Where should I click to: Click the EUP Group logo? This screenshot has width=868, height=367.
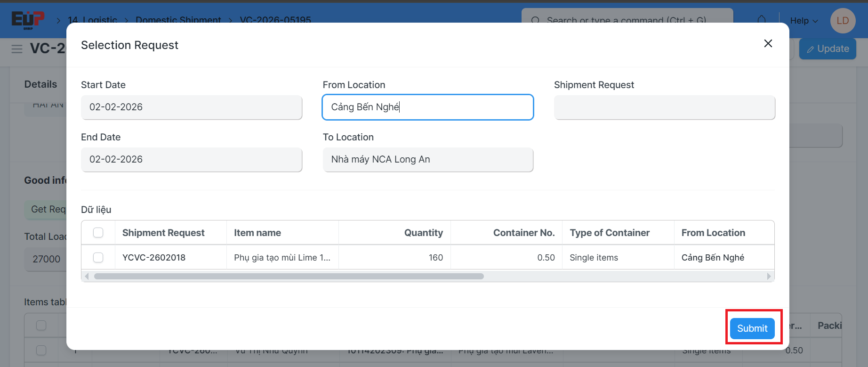[28, 20]
